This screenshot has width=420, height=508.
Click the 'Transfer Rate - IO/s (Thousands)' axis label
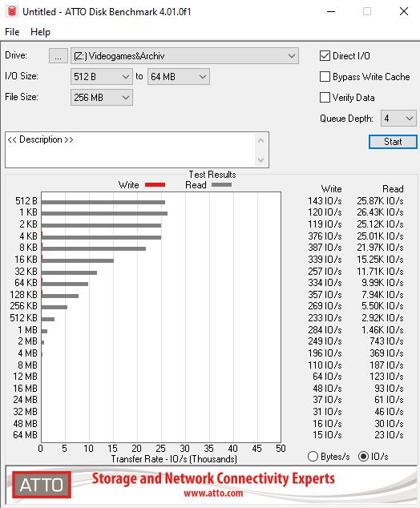(x=174, y=459)
